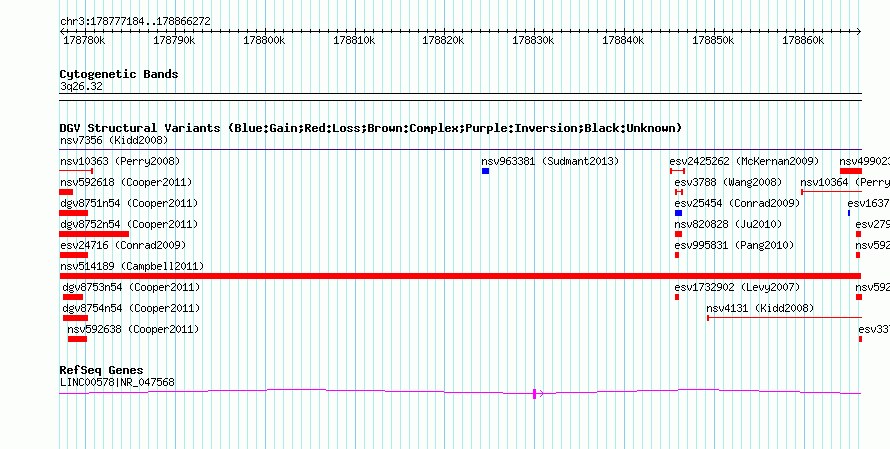Click the purple inversion line under nsv7356

[x=460, y=150]
